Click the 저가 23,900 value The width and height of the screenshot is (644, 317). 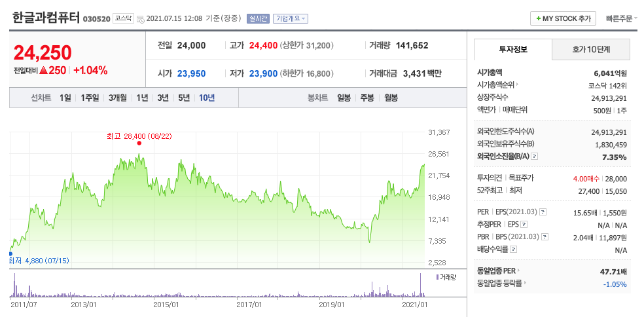pos(263,74)
